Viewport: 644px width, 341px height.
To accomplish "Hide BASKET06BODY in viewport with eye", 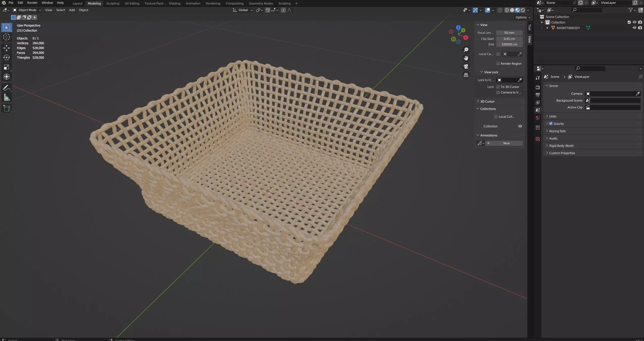I will point(634,28).
